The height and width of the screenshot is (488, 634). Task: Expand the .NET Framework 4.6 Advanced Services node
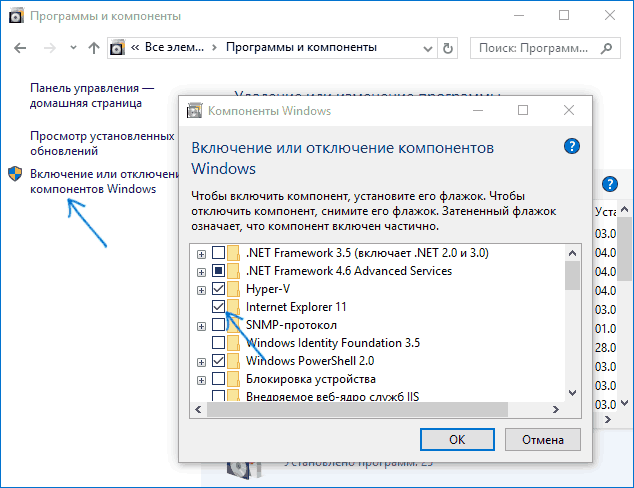coord(201,272)
